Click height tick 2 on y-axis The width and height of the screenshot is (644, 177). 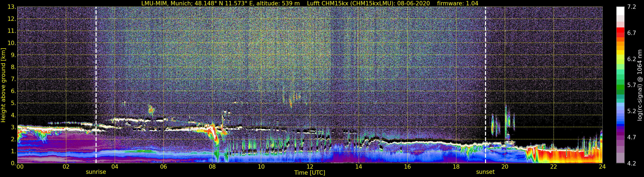13,139
